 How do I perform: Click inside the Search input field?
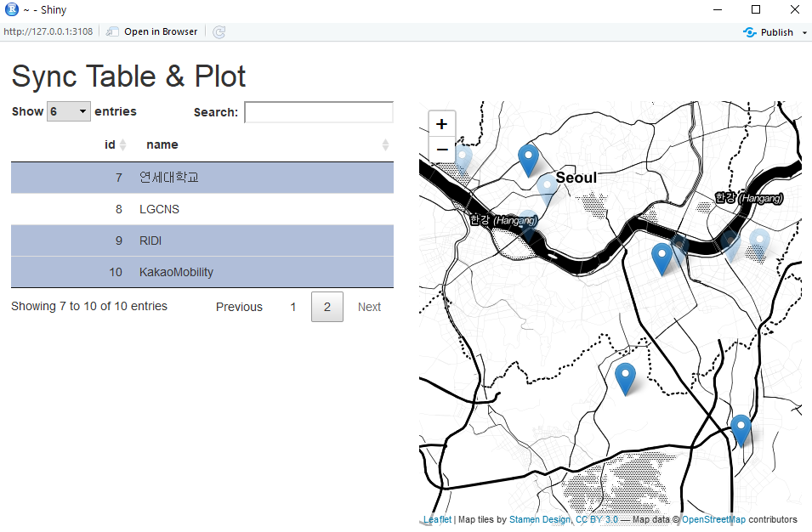[x=319, y=112]
